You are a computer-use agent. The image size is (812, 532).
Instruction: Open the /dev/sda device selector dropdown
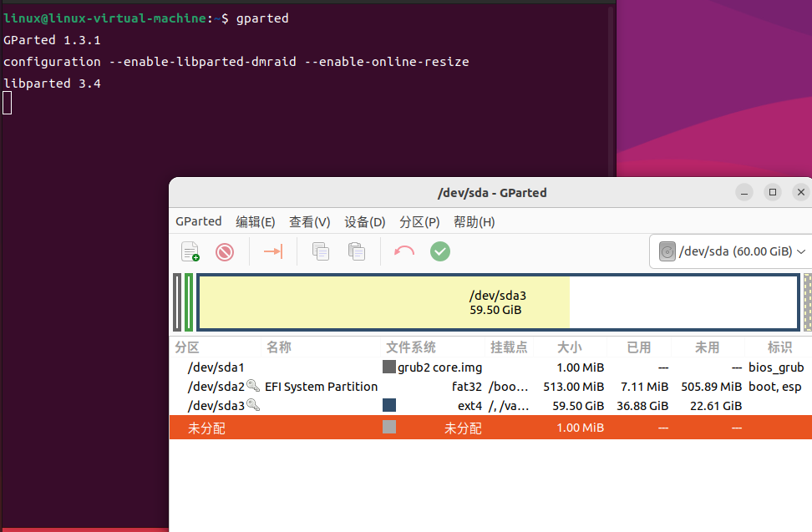coord(731,251)
